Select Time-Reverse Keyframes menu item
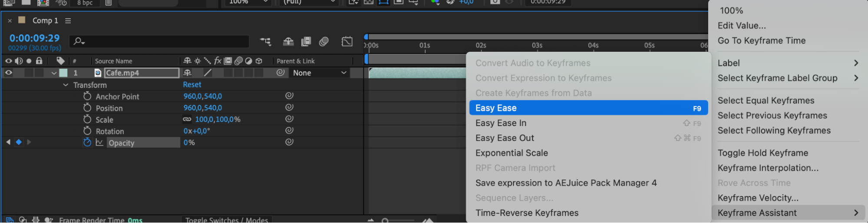The height and width of the screenshot is (223, 868). (527, 213)
